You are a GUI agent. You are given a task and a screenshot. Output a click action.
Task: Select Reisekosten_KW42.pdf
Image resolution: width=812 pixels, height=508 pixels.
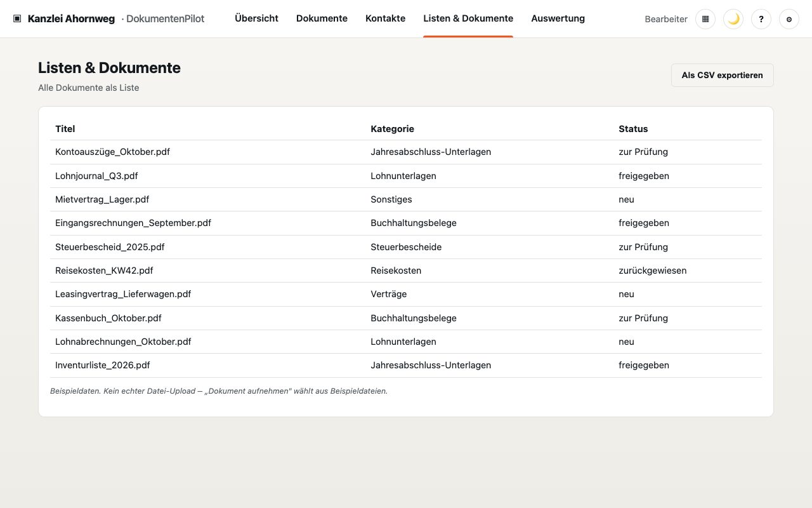104,271
